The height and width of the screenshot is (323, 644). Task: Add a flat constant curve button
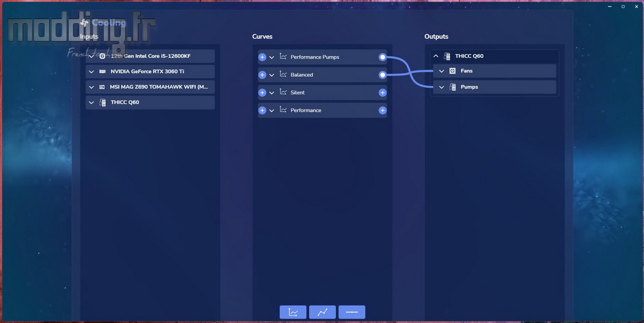[352, 312]
